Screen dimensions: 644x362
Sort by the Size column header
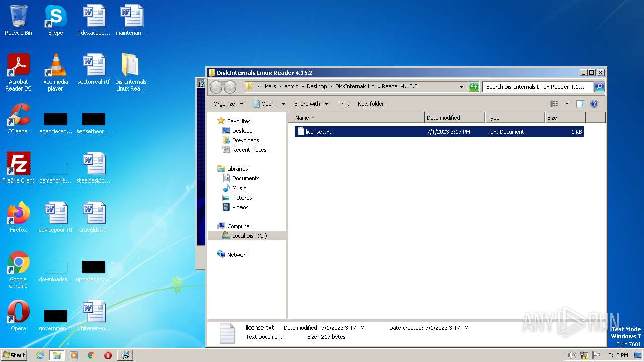(x=565, y=118)
